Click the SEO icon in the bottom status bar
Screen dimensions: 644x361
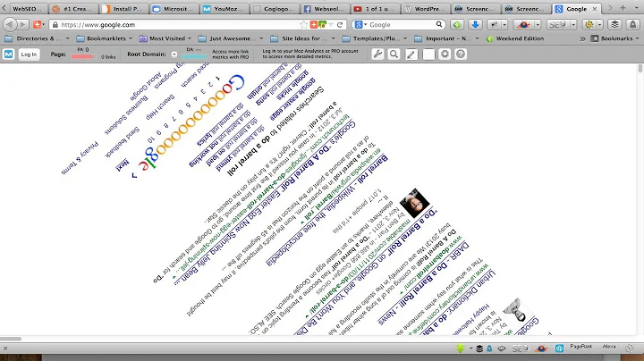click(520, 348)
